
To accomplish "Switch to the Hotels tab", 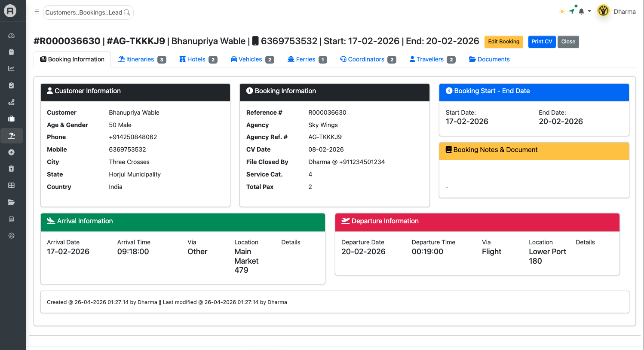I will (x=198, y=59).
